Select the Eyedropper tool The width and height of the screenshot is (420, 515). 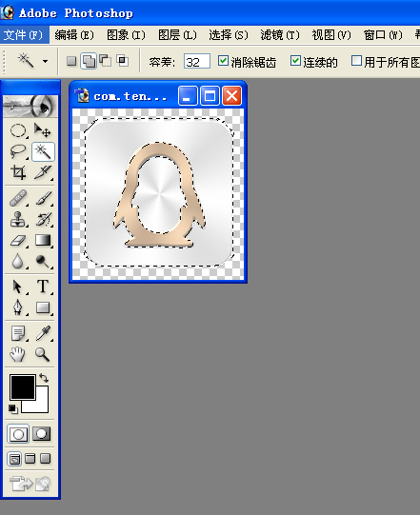[43, 333]
